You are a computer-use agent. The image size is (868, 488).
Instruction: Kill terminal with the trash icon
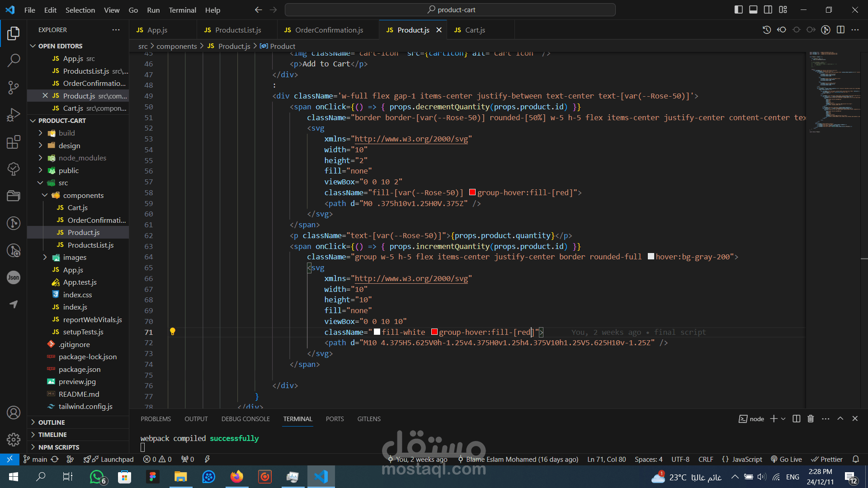pyautogui.click(x=811, y=419)
